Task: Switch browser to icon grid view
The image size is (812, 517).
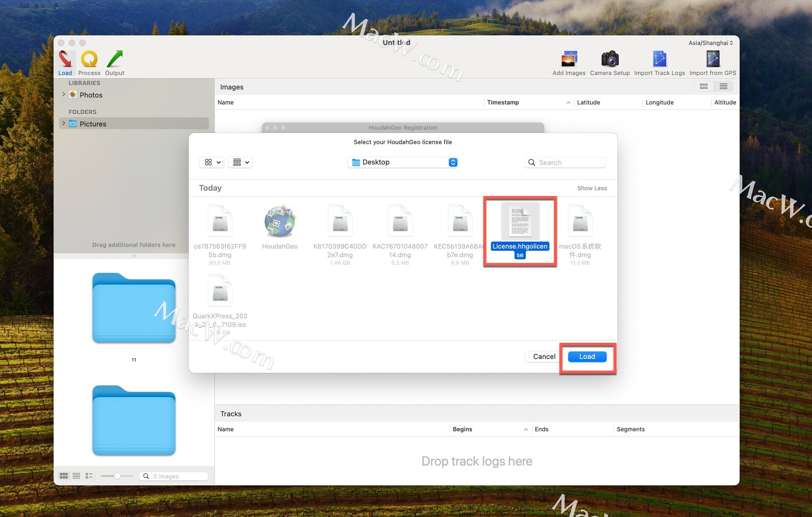Action: click(x=64, y=476)
